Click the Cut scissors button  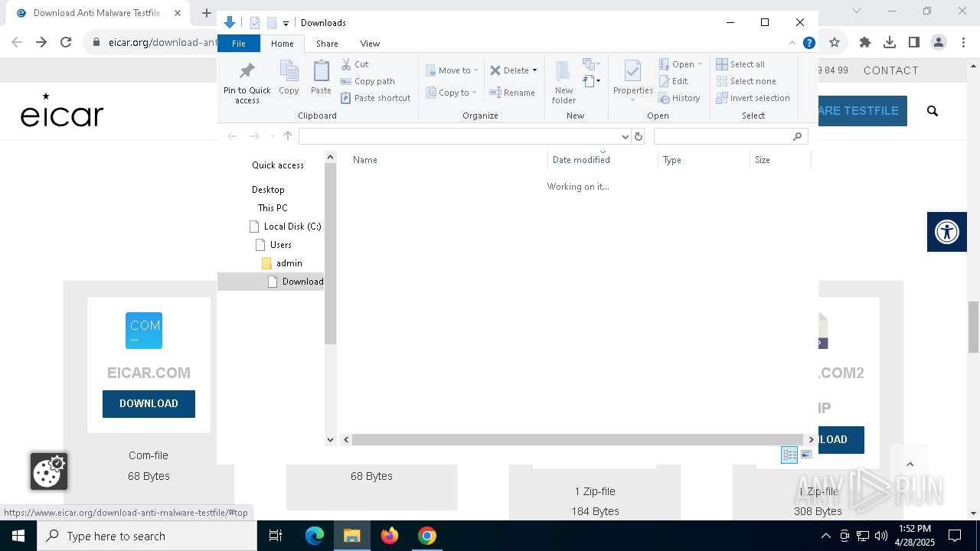354,64
